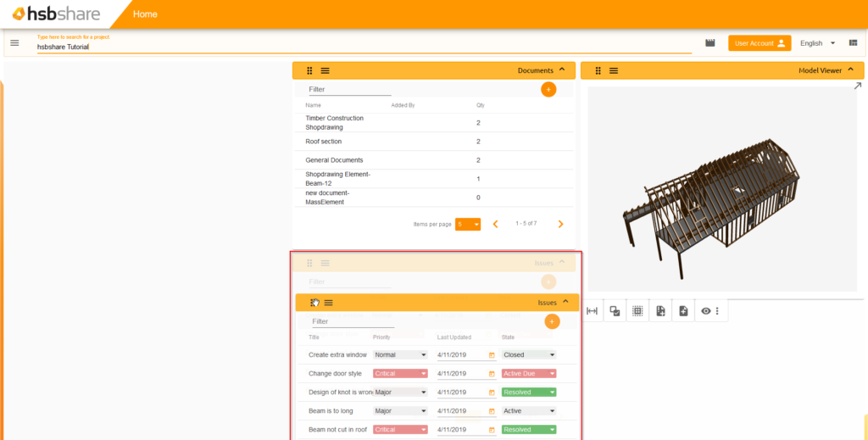Open the Documents panel list menu icon

(325, 70)
